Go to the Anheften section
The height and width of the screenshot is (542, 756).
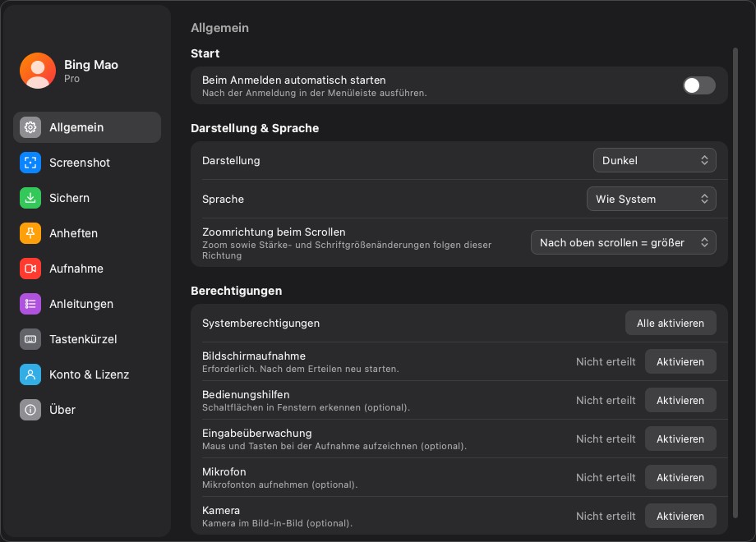pyautogui.click(x=87, y=233)
